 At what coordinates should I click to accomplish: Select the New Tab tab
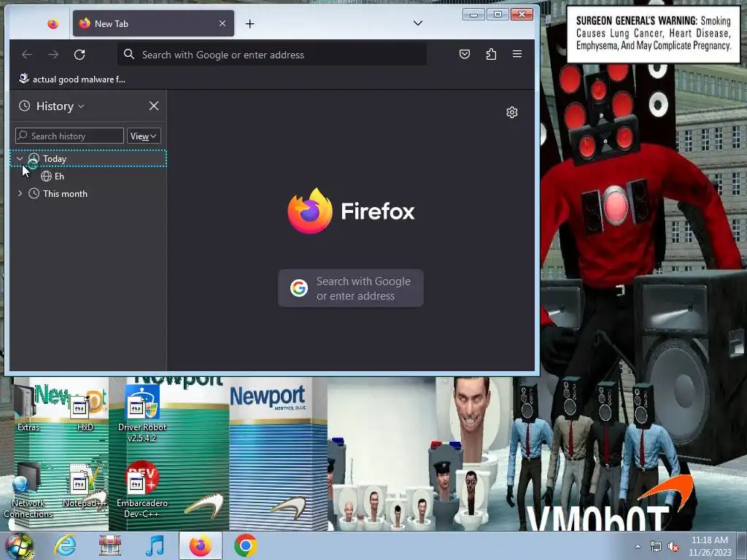153,23
